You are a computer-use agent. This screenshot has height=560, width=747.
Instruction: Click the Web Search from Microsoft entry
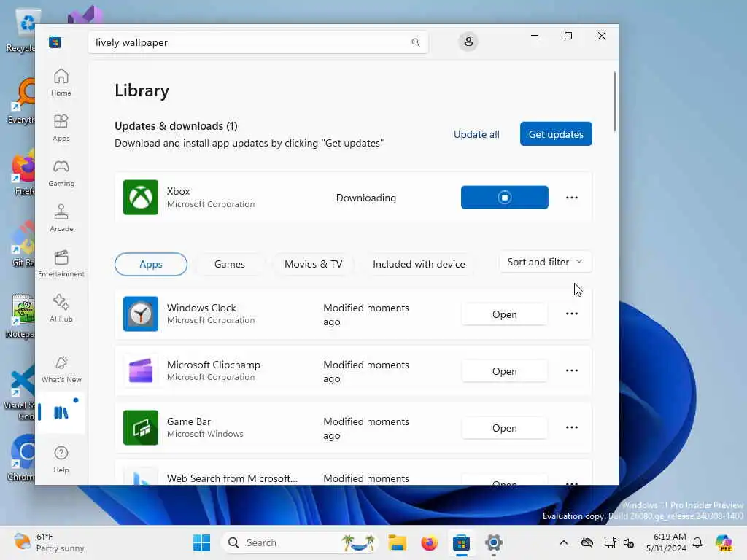tap(353, 472)
